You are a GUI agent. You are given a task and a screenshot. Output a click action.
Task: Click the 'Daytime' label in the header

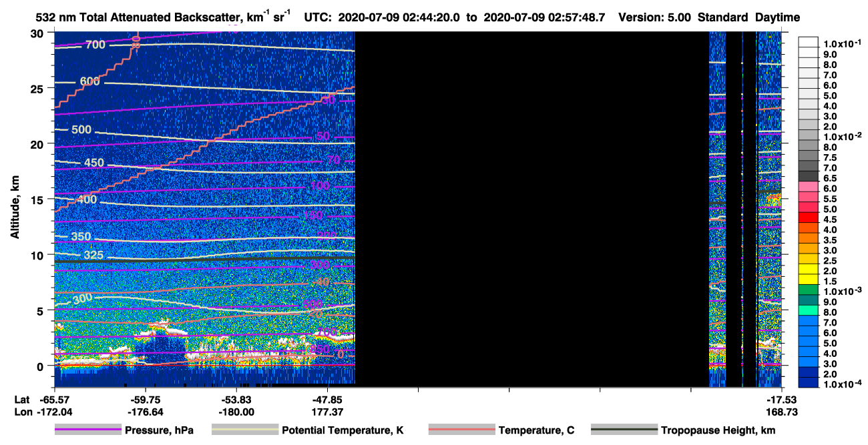pyautogui.click(x=777, y=18)
